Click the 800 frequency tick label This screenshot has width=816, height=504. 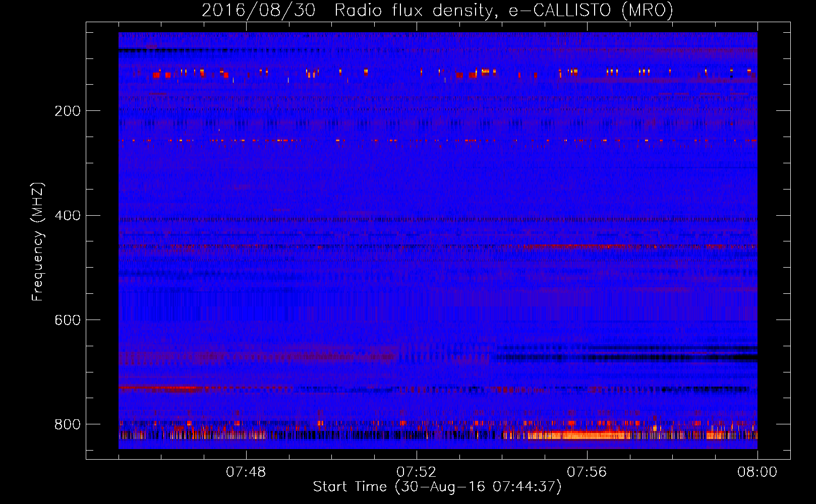coord(68,424)
